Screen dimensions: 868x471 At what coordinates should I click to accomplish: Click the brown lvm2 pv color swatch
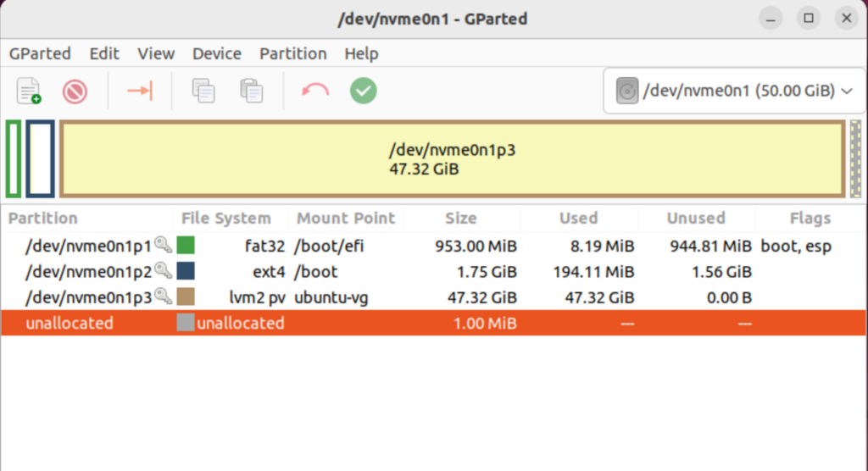186,297
